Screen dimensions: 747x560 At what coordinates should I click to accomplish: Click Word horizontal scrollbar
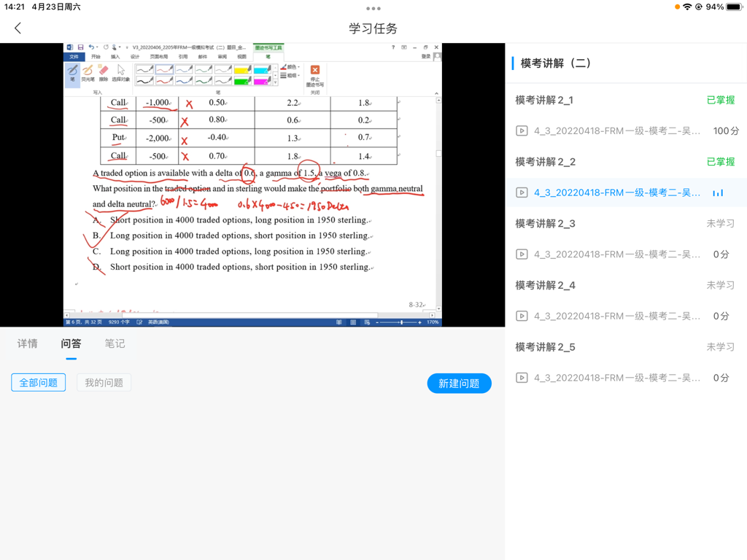pyautogui.click(x=249, y=315)
